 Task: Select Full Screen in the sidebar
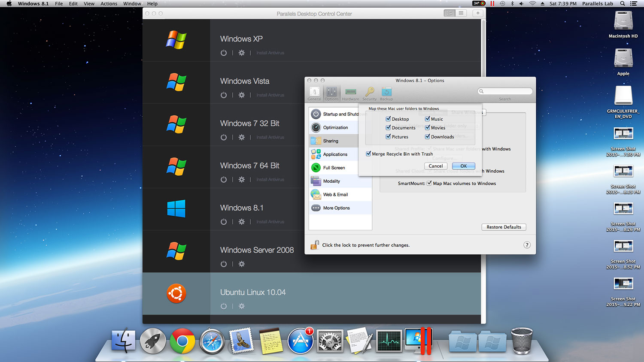340,168
